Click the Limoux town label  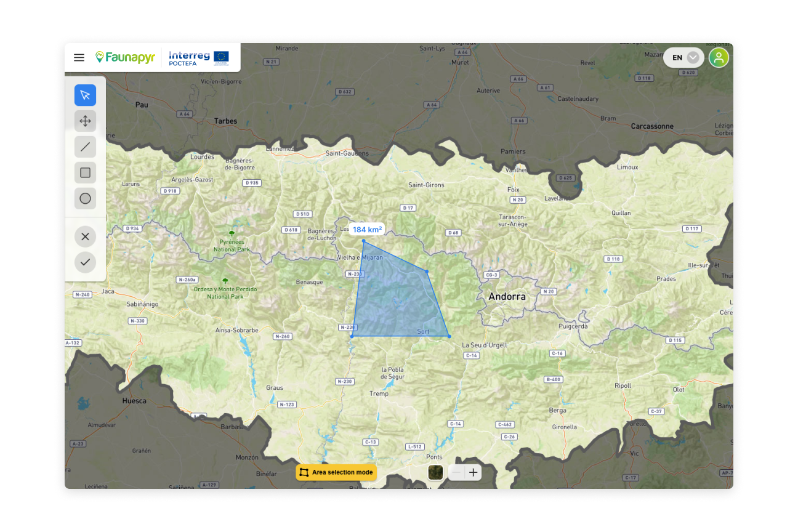point(627,167)
